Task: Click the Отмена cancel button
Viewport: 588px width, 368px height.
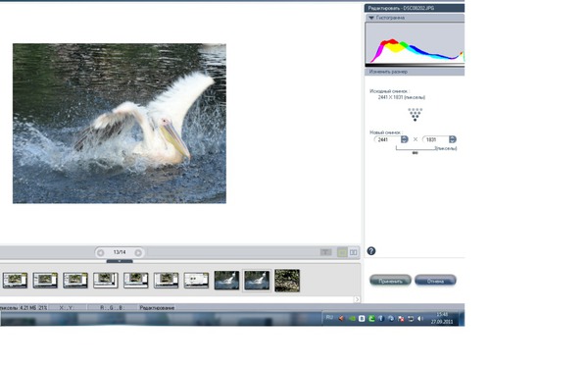Action: pyautogui.click(x=435, y=281)
